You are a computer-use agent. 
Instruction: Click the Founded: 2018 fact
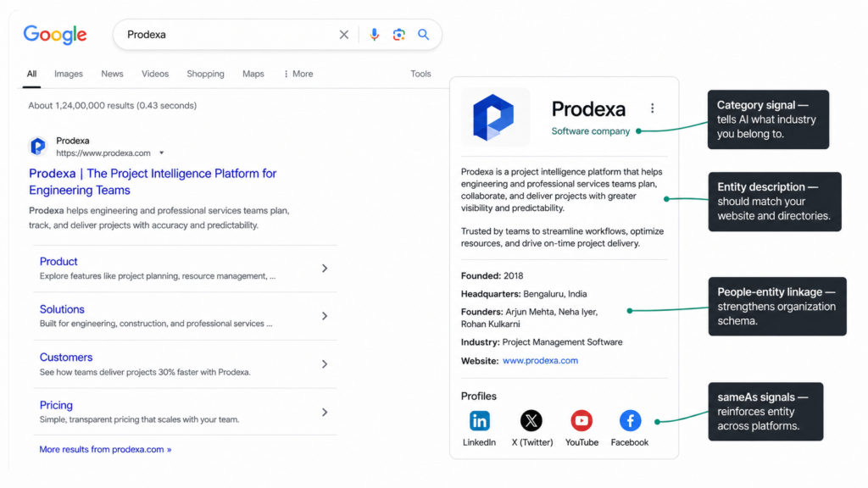click(x=492, y=275)
